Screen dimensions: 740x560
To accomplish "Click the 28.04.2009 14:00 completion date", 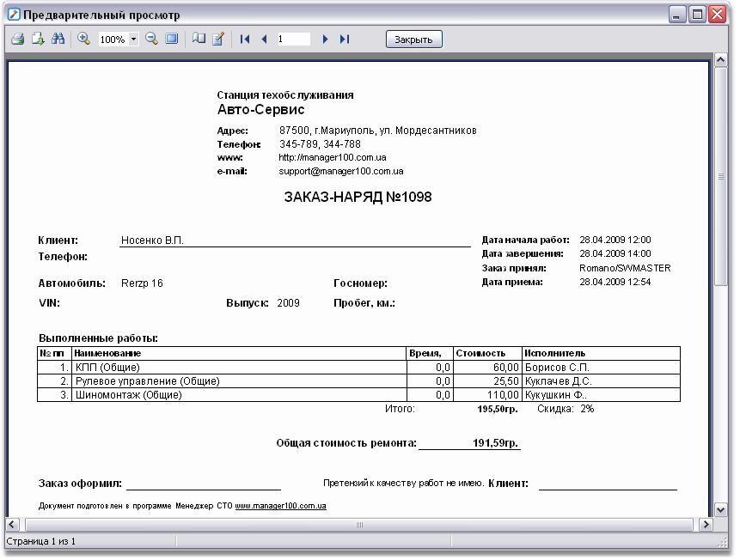I will (x=615, y=254).
